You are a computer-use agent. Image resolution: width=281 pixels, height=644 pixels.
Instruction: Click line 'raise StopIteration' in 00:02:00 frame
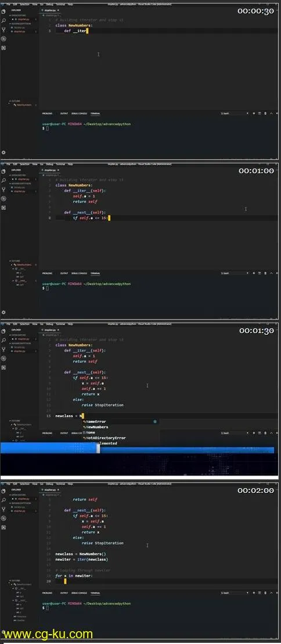[103, 543]
